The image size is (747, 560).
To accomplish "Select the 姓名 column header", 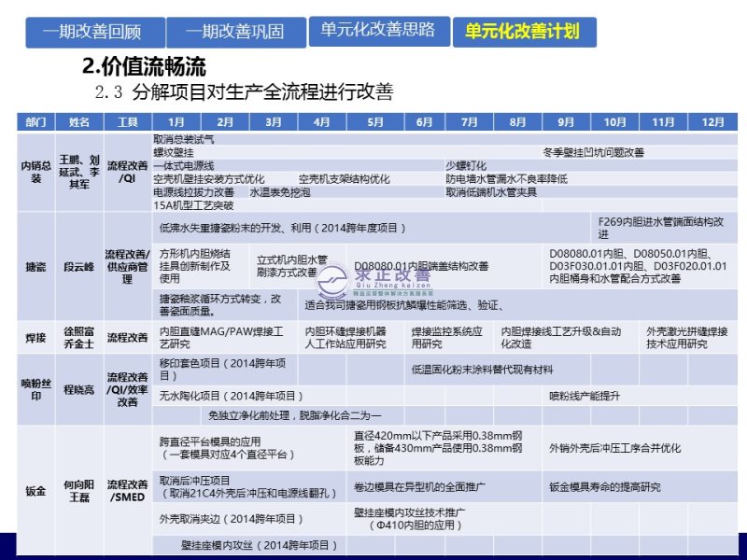I will [x=79, y=122].
